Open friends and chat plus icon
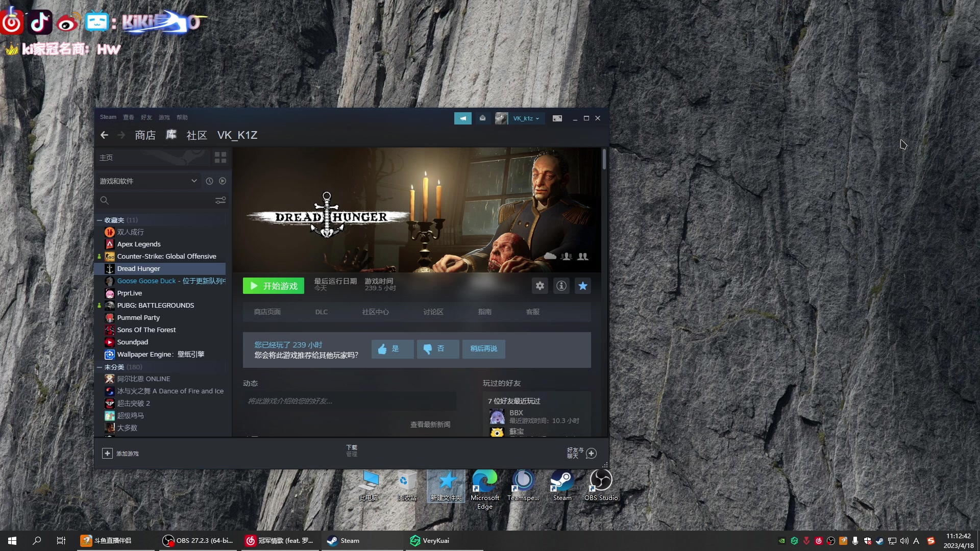 [591, 454]
